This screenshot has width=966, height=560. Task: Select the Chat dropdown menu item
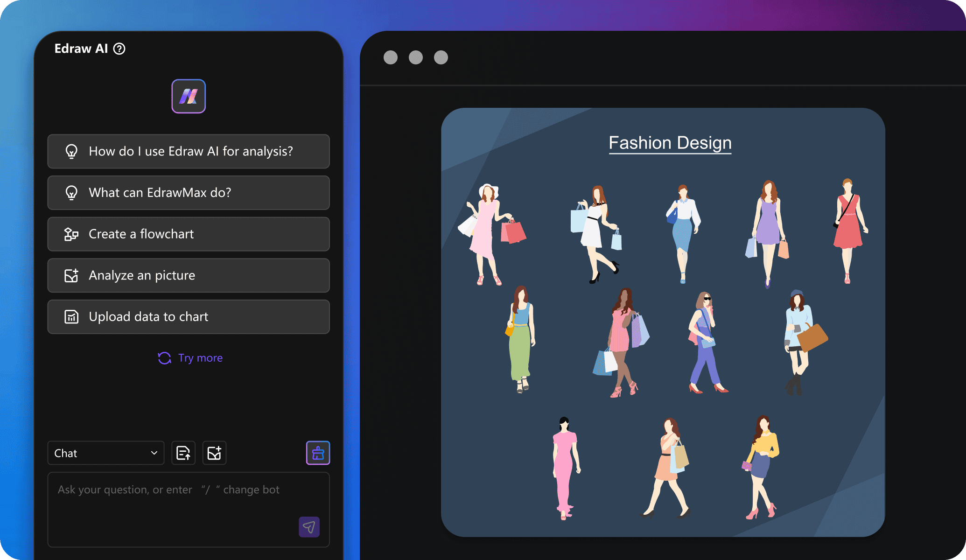(103, 453)
